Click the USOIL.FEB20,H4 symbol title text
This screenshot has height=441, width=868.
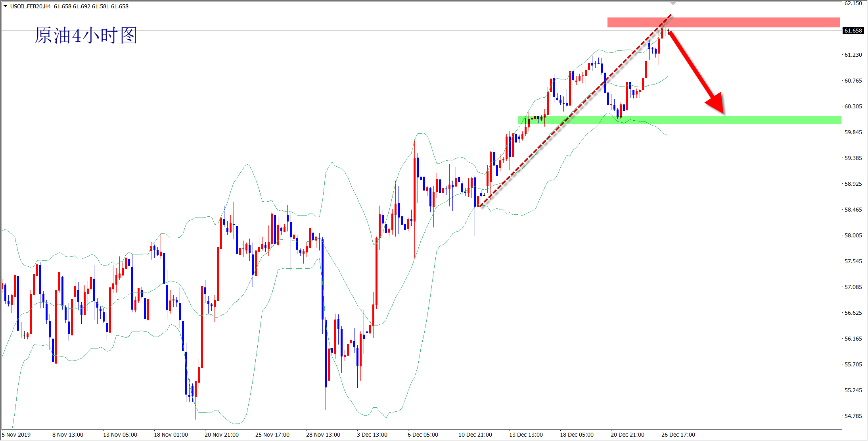31,6
